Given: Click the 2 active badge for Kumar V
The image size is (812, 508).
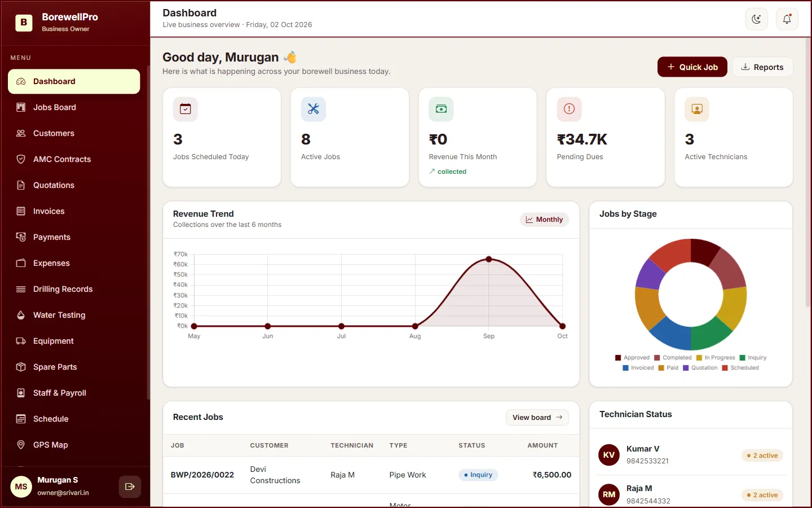Looking at the screenshot, I should pyautogui.click(x=762, y=456).
